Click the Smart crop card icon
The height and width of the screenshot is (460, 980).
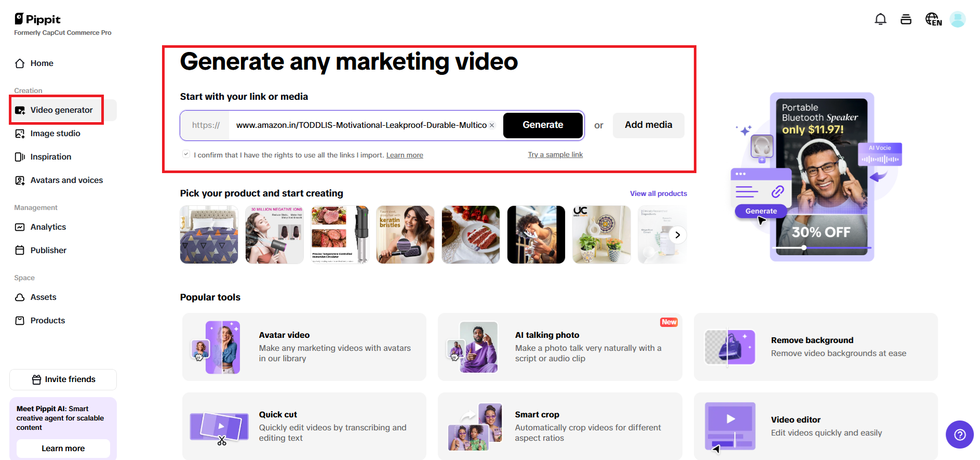click(475, 427)
